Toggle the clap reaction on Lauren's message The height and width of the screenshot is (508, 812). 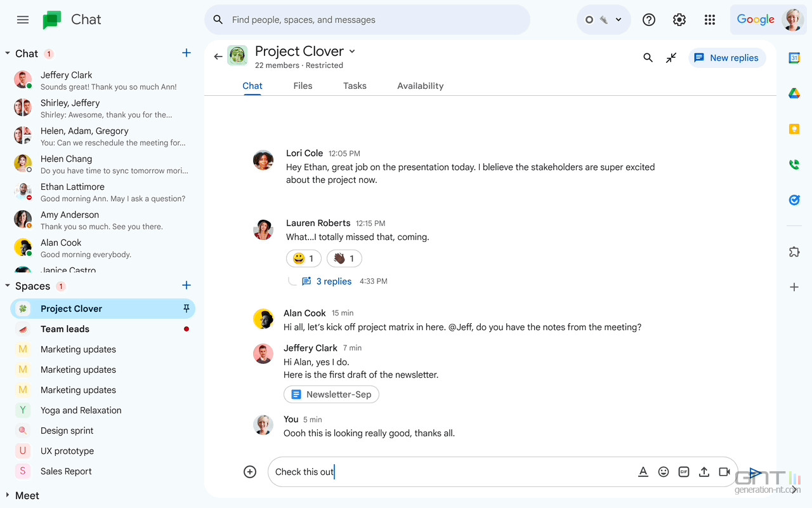344,258
